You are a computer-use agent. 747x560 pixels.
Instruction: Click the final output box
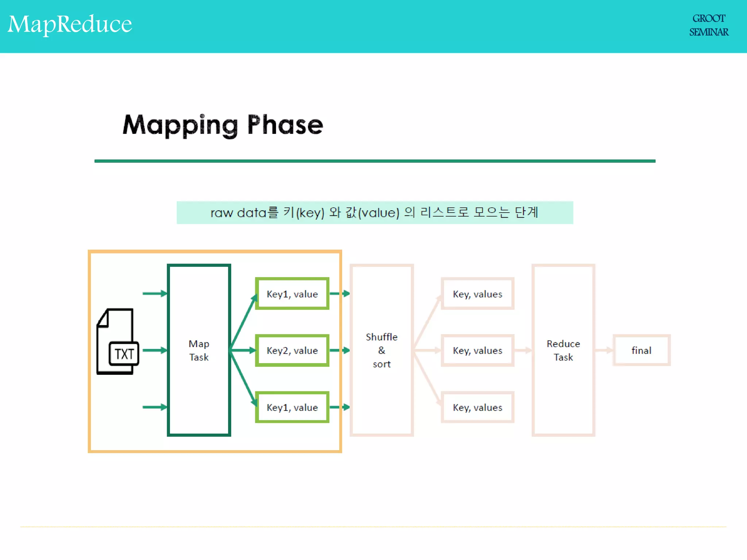pos(641,350)
